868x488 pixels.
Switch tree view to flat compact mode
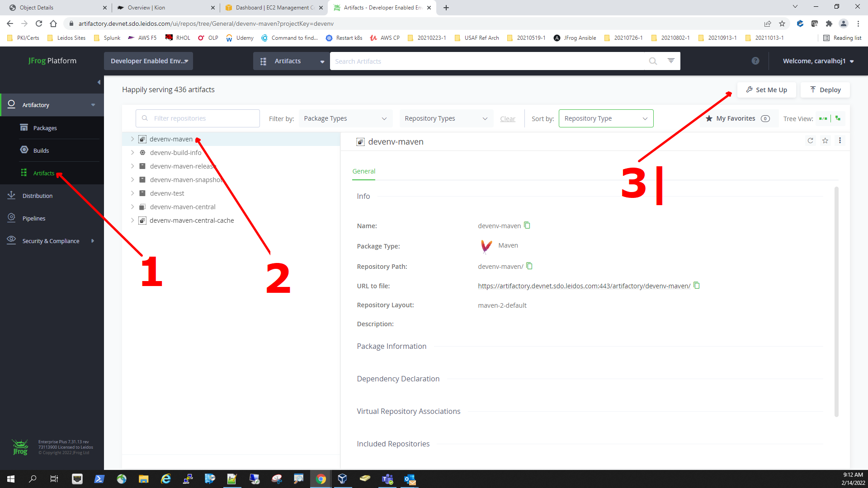click(823, 118)
